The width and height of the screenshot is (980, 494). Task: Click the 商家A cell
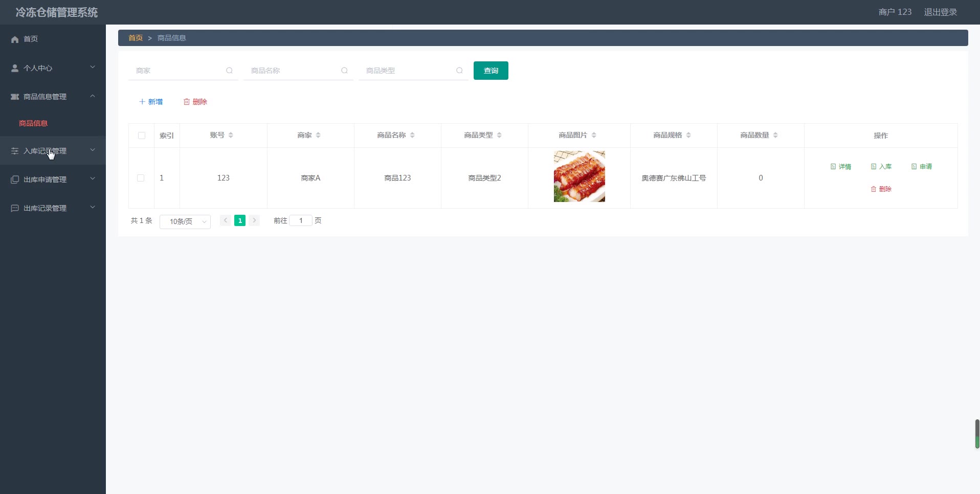pyautogui.click(x=310, y=178)
